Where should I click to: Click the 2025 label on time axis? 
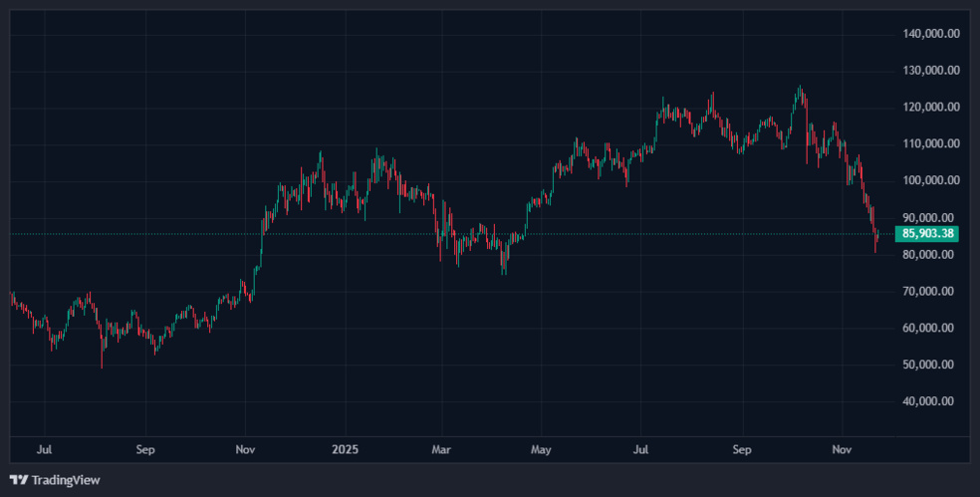345,449
